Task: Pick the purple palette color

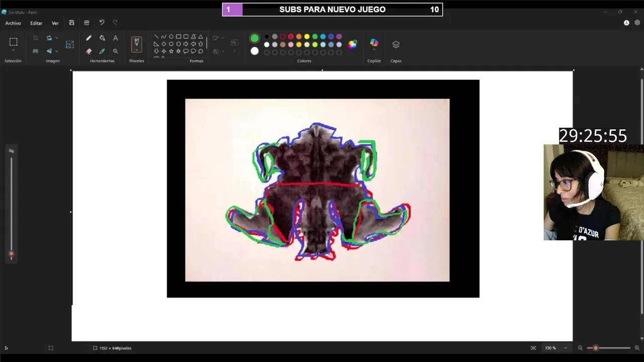Action: (339, 37)
